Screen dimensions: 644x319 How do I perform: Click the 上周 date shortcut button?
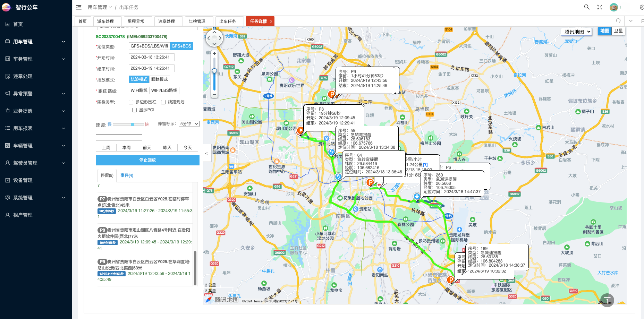point(106,148)
